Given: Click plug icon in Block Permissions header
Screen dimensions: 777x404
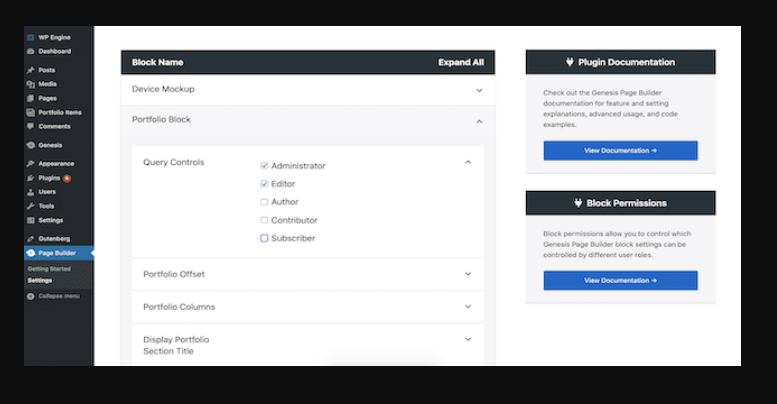Looking at the screenshot, I should (578, 203).
